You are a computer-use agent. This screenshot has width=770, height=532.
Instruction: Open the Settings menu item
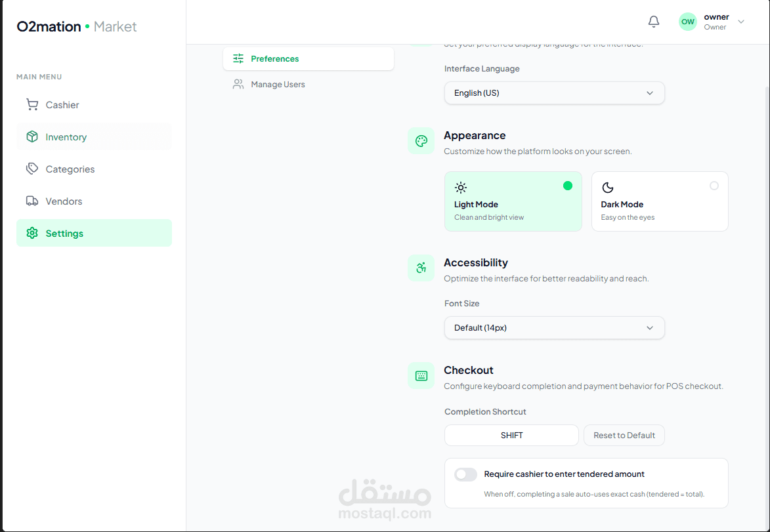(x=94, y=233)
